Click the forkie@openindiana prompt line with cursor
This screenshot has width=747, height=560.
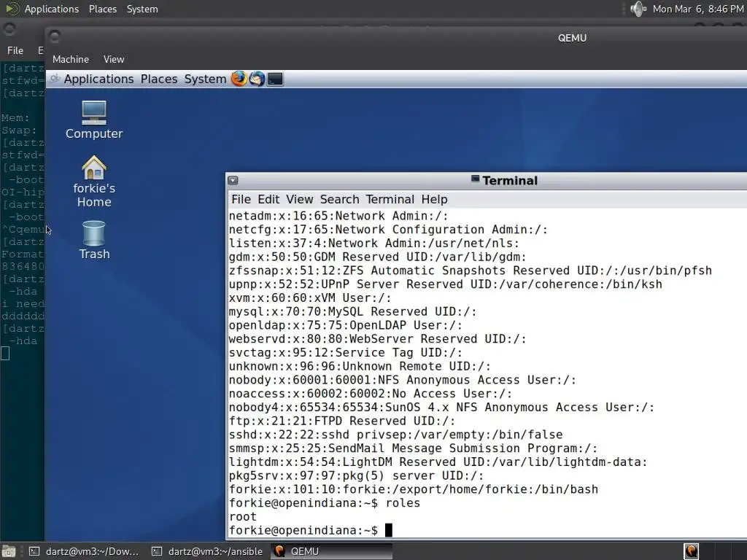pyautogui.click(x=311, y=530)
